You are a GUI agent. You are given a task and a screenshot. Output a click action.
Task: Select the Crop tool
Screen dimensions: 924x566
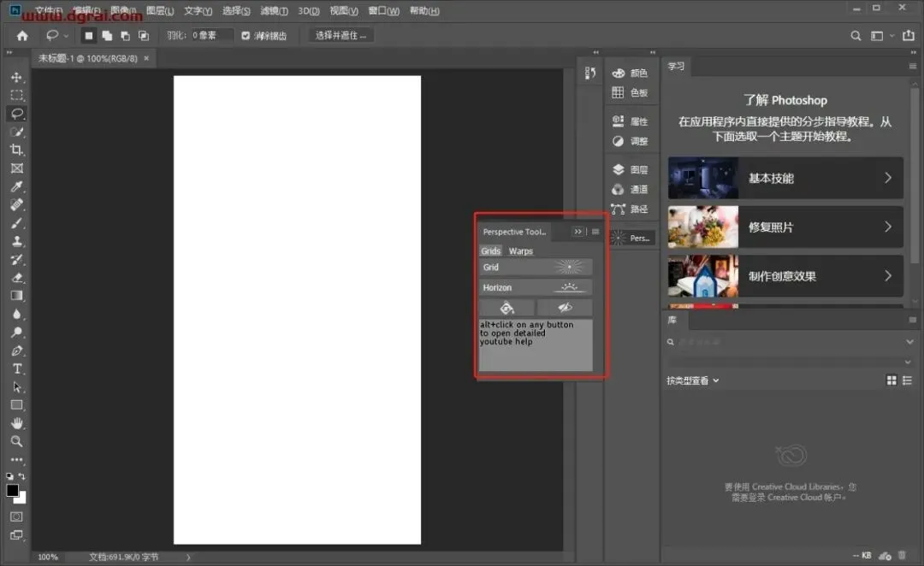(16, 150)
